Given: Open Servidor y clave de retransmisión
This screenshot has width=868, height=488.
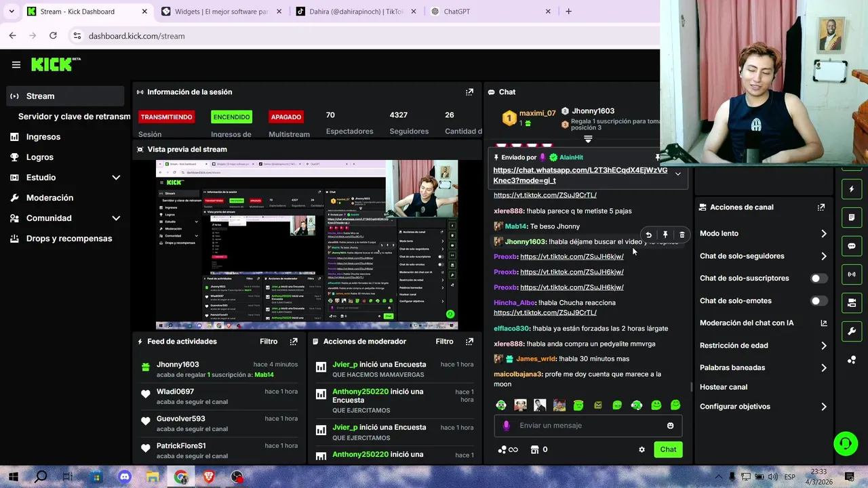Looking at the screenshot, I should 73,117.
